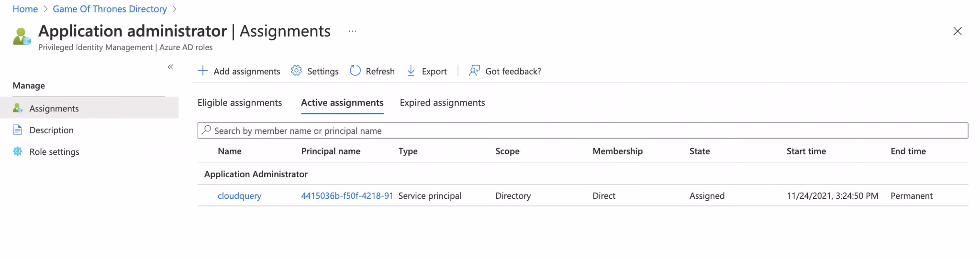
Task: Click the Direct membership cell
Action: pyautogui.click(x=604, y=196)
